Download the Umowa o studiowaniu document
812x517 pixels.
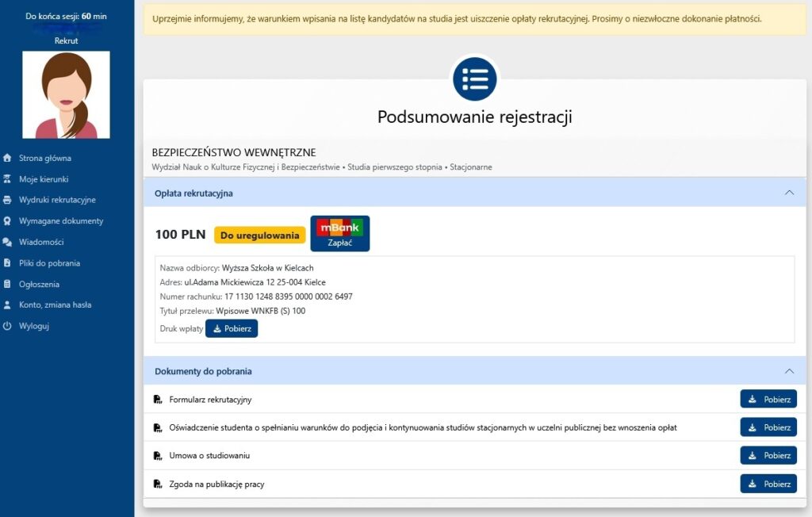pos(768,456)
